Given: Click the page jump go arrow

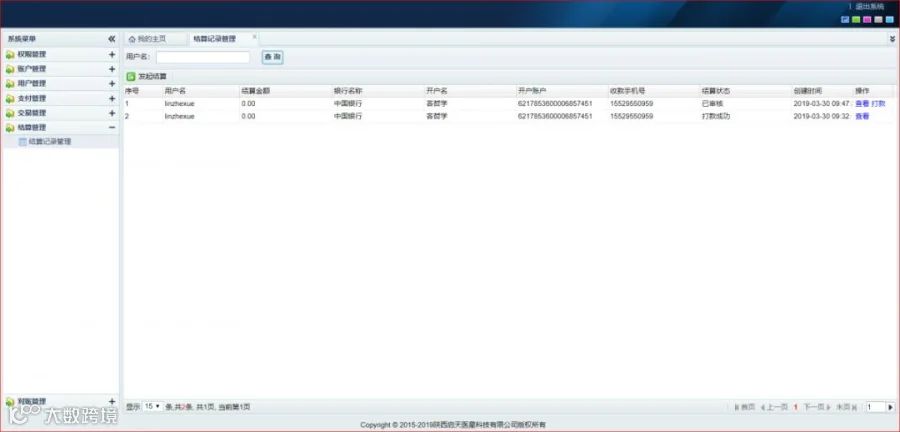Looking at the screenshot, I should coord(890,407).
